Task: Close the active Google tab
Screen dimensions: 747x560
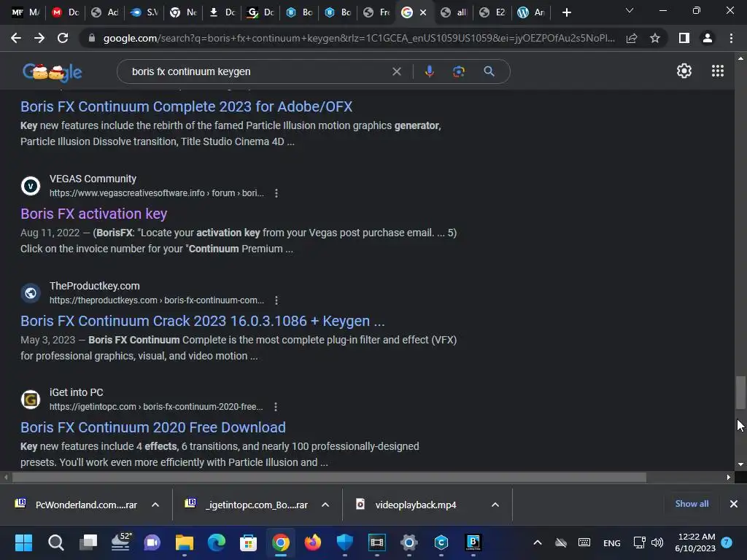Action: 423,13
